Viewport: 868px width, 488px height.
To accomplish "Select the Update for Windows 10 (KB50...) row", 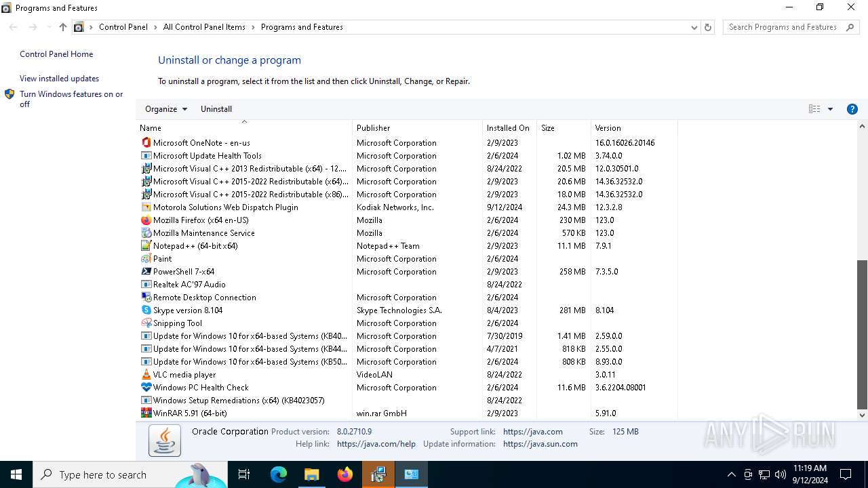I will tap(408, 362).
